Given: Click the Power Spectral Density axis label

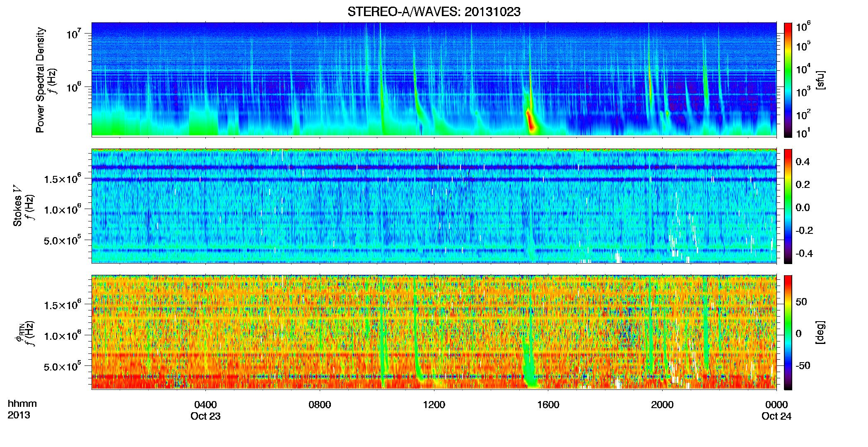Looking at the screenshot, I should point(40,80).
